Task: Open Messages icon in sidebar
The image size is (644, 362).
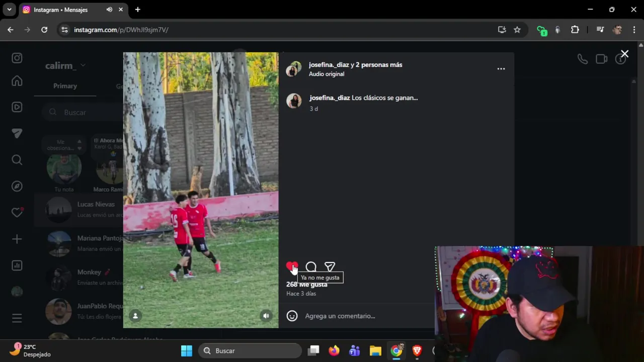Action: click(17, 133)
